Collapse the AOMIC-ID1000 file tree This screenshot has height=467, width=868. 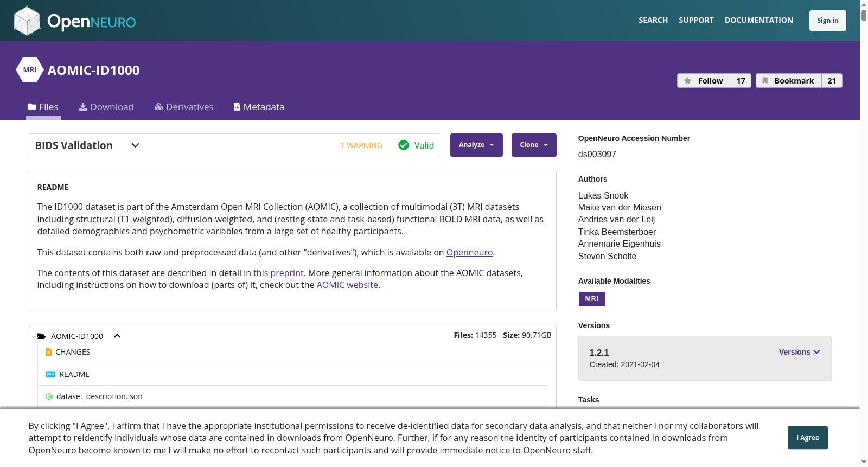tap(117, 336)
